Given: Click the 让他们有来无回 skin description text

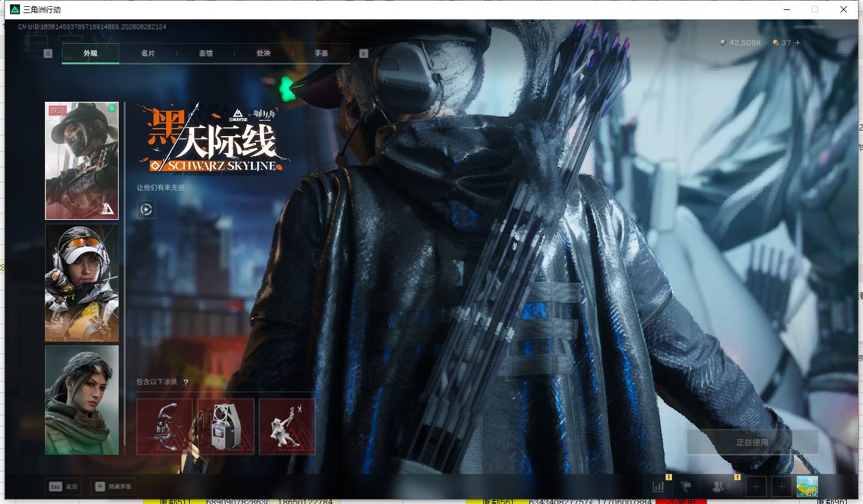Looking at the screenshot, I should pyautogui.click(x=161, y=187).
